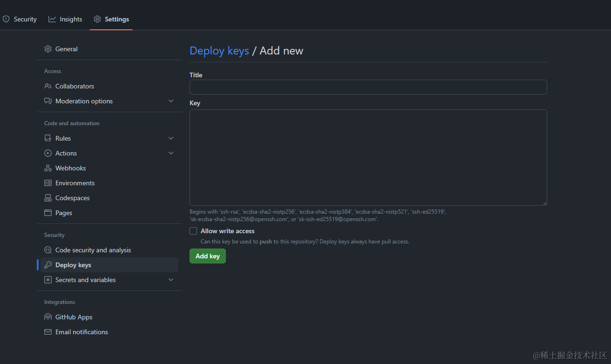Go to Collaborators settings
Screen dimensions: 611x364
[x=109, y=86]
